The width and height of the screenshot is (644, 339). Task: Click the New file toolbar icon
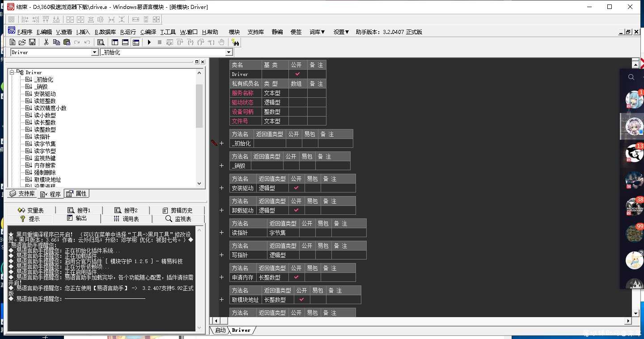(x=13, y=42)
